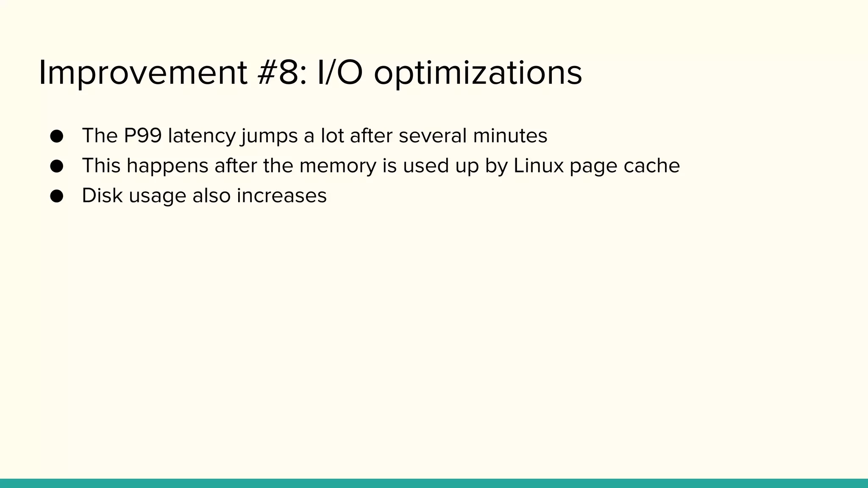The width and height of the screenshot is (868, 488).
Task: Click the 'Disk usage also increases' line
Action: 204,196
